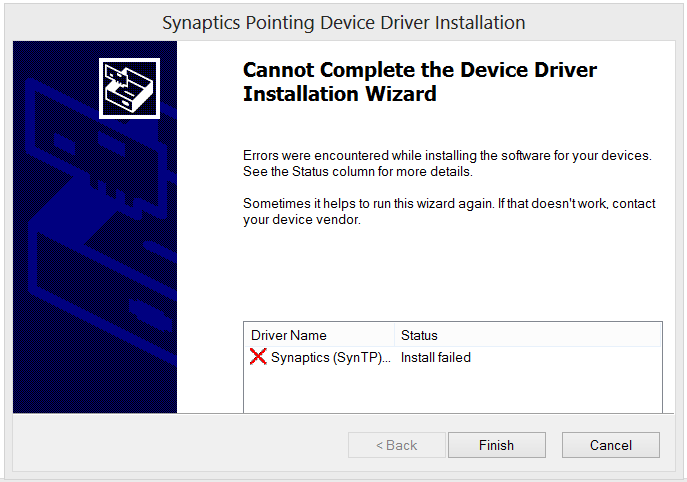Click the Cannot Complete heading line
Screen dimensions: 687x482
pyautogui.click(x=420, y=70)
